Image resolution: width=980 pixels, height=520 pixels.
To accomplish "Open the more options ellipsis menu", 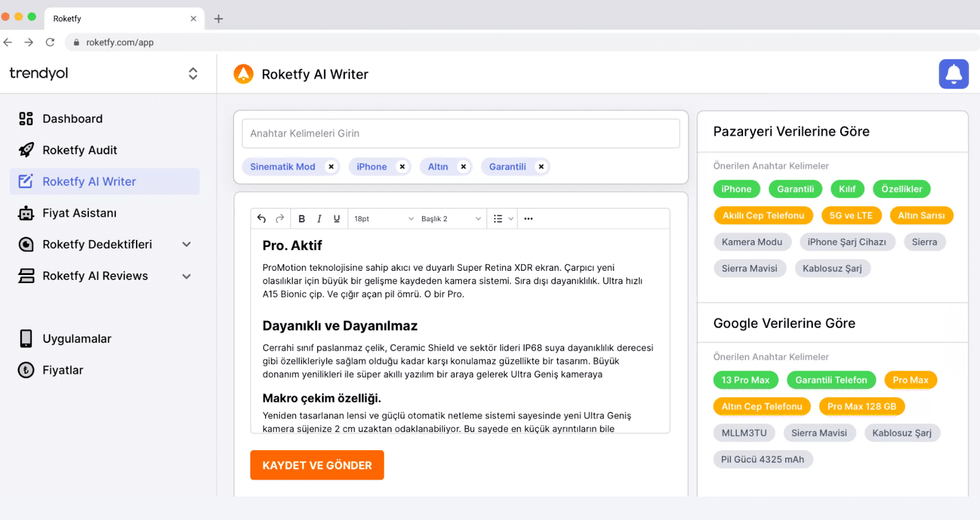I will (x=528, y=219).
